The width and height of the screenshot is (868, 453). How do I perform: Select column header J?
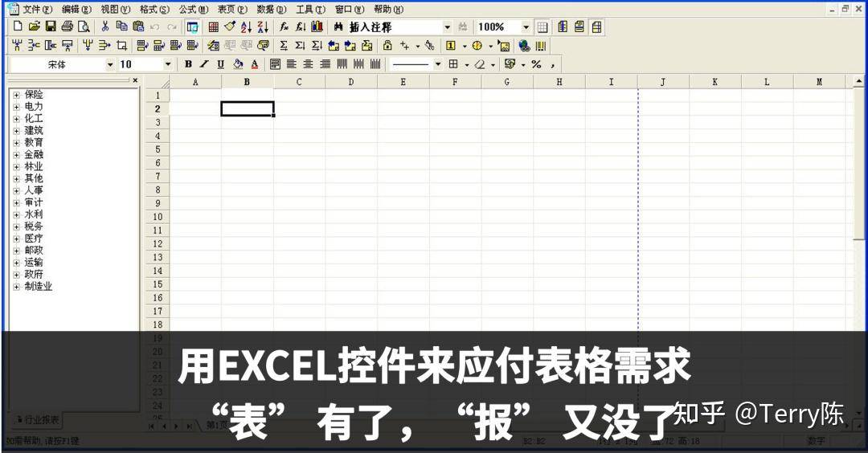[x=662, y=82]
